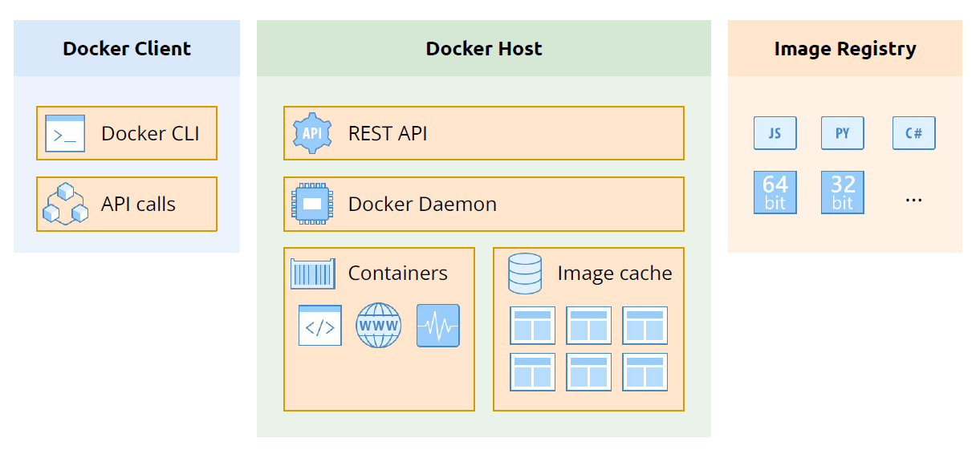Click the Image Registry header
Screen dimensions: 980x454
pos(844,49)
